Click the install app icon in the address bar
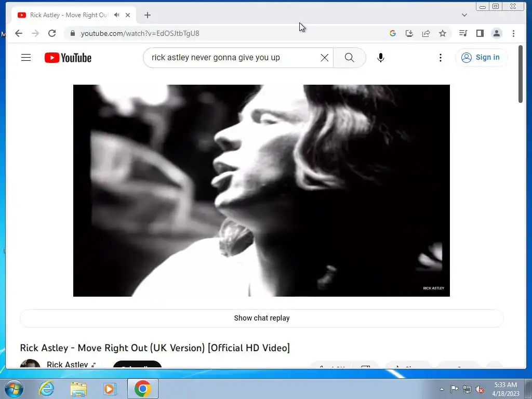 pos(409,33)
